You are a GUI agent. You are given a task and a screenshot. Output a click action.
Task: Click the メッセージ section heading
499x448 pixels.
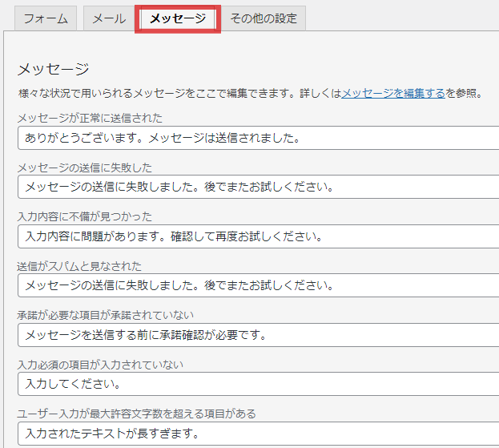tap(53, 69)
